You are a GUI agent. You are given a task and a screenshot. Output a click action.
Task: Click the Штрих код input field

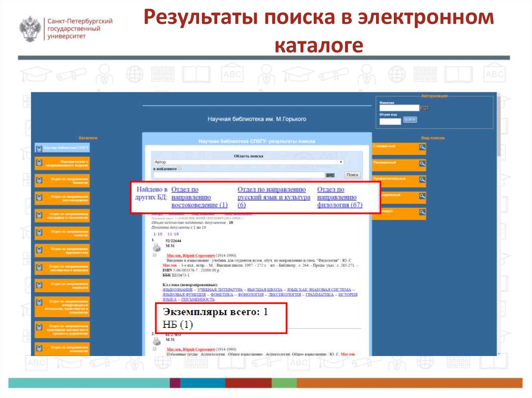[390, 121]
